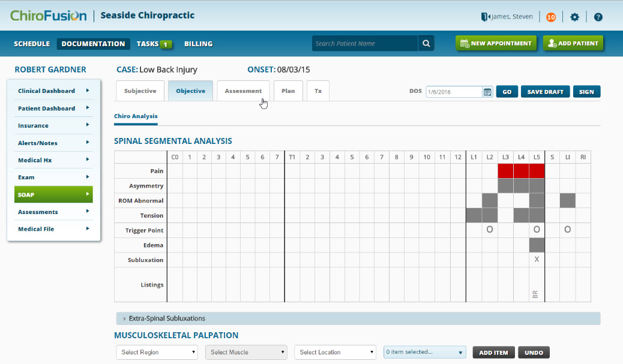Click the settings gear in the top bar
The width and height of the screenshot is (623, 364).
pos(574,17)
